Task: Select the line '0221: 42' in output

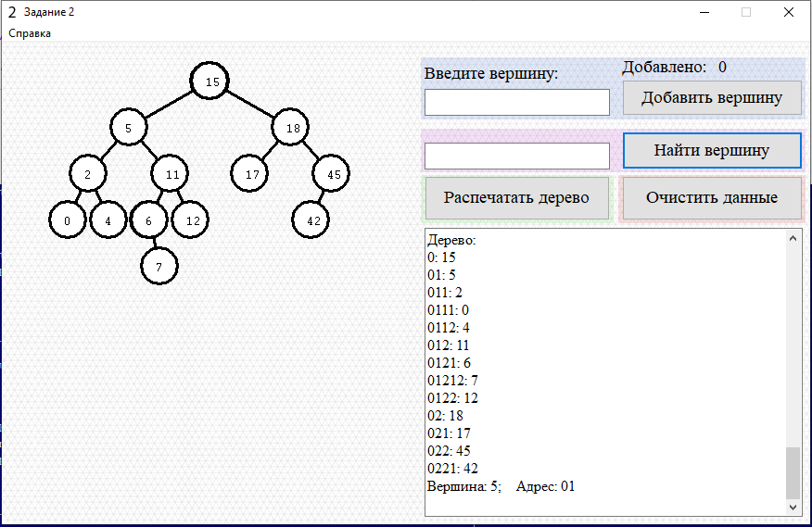Action: [452, 469]
